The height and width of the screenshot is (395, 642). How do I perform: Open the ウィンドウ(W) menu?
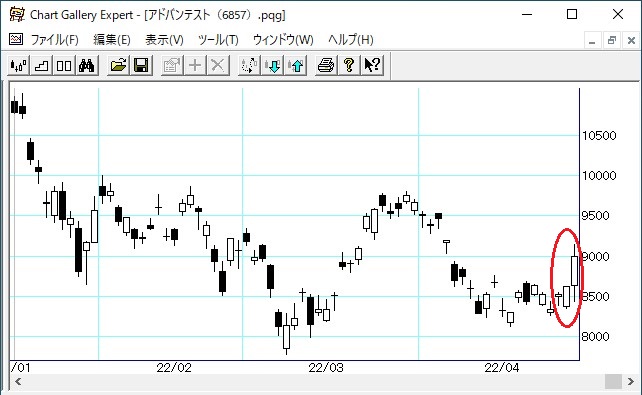click(x=283, y=40)
